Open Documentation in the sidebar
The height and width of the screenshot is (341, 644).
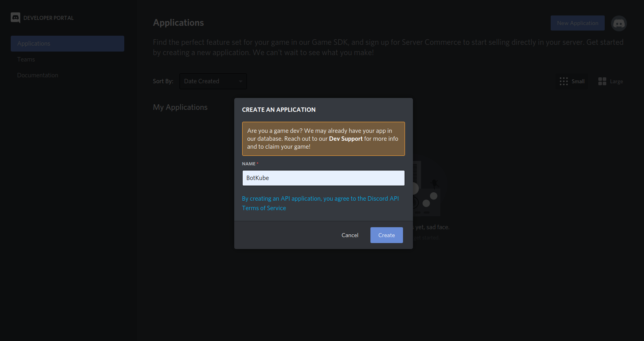click(38, 75)
